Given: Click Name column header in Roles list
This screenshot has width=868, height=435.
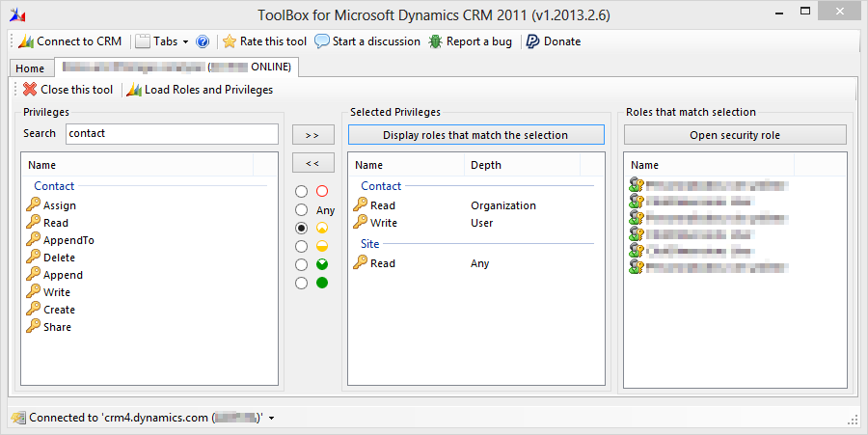Looking at the screenshot, I should click(x=710, y=165).
